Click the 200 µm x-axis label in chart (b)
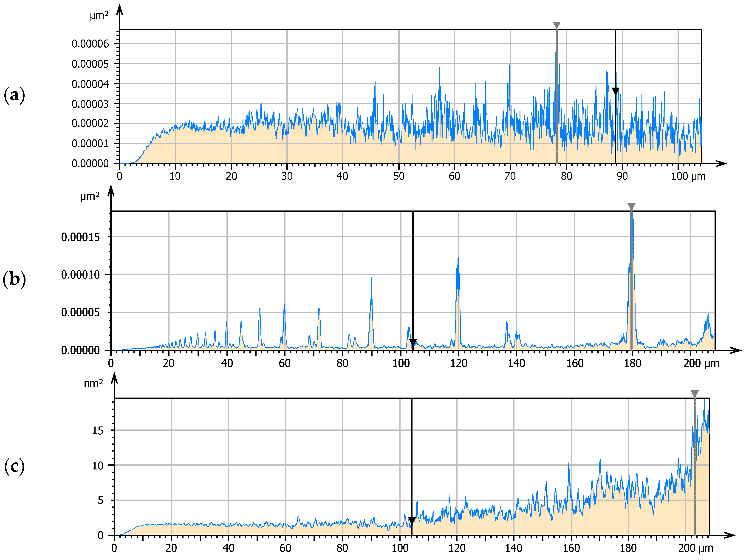 [x=701, y=363]
